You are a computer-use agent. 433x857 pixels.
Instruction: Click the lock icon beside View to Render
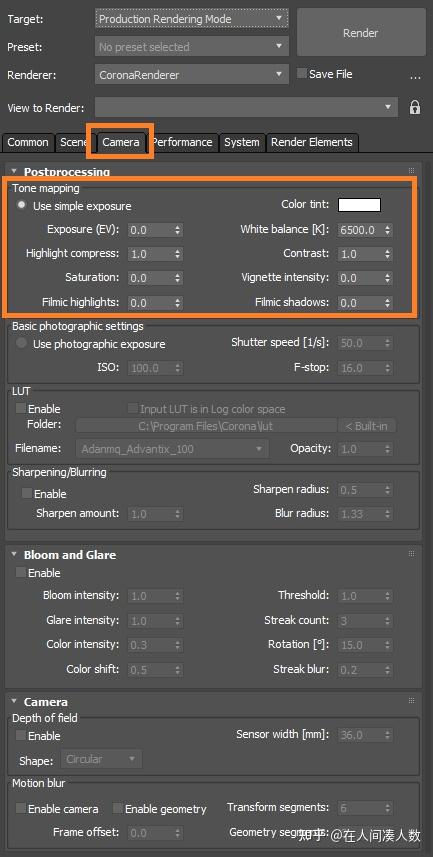(x=415, y=107)
